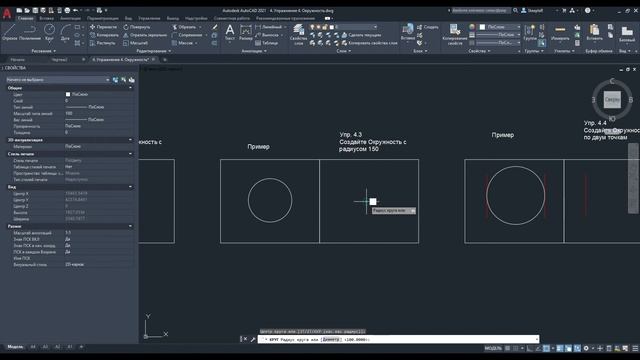The height and width of the screenshot is (360, 640).
Task: Toggle ortho mode in status bar
Action: [x=530, y=348]
